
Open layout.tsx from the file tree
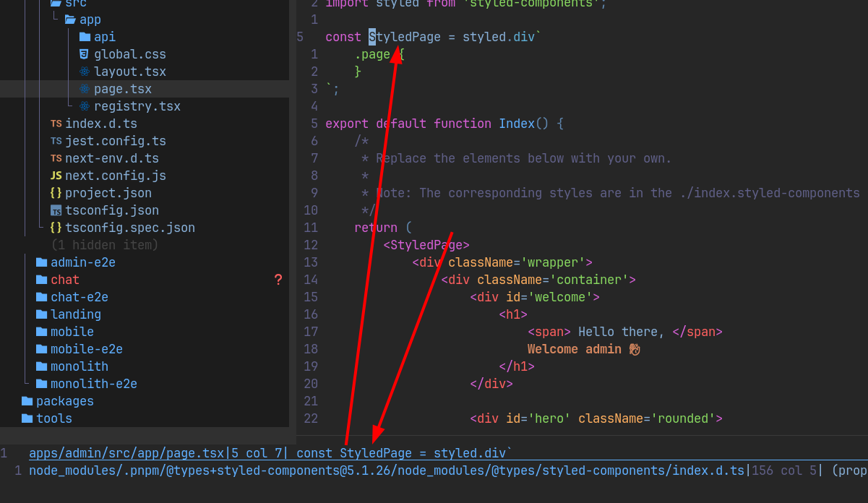point(130,72)
